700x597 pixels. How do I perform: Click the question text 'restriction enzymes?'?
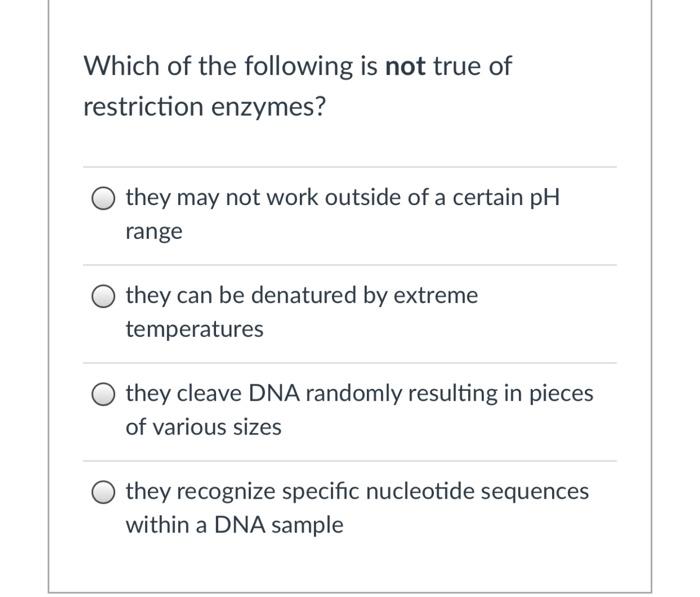click(x=205, y=107)
